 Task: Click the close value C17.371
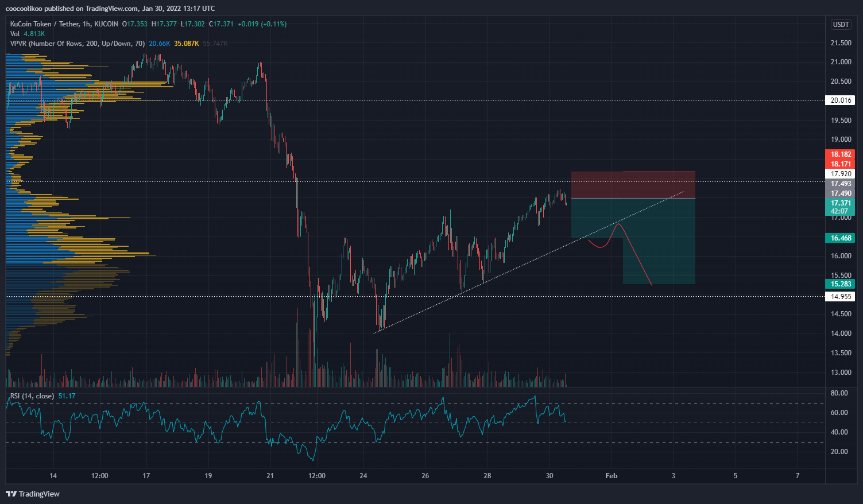coord(221,24)
